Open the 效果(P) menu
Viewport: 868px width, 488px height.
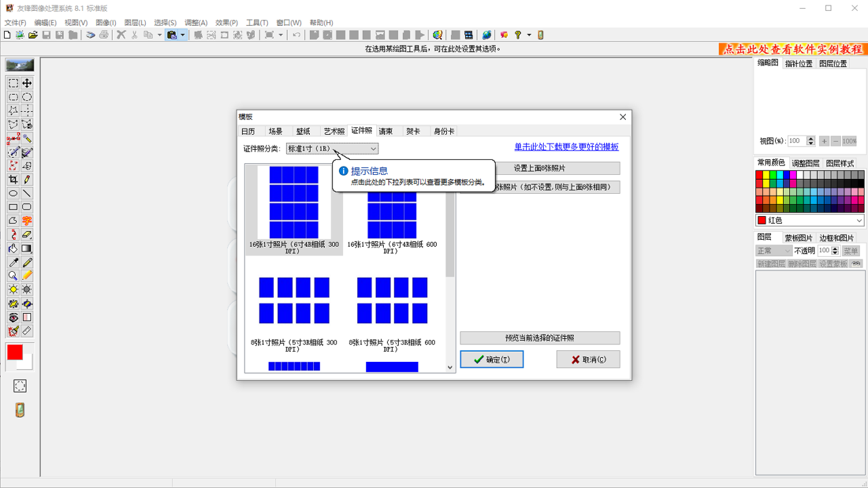[226, 22]
